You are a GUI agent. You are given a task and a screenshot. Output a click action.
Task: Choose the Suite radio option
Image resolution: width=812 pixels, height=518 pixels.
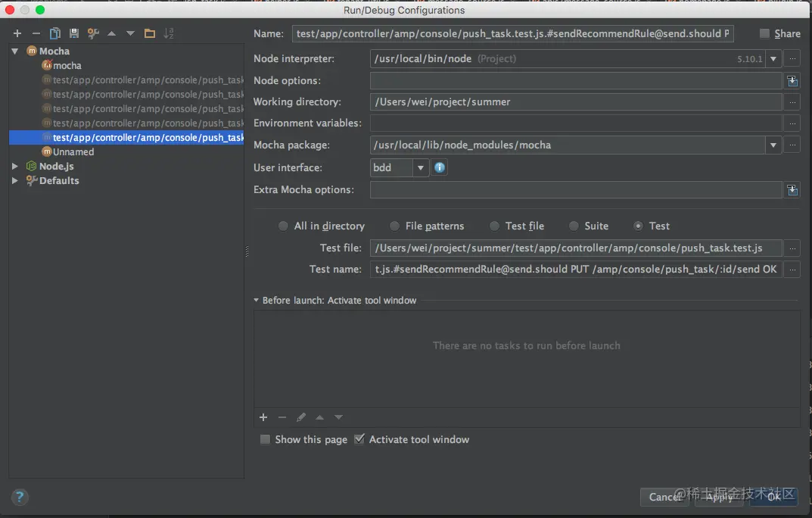(574, 226)
